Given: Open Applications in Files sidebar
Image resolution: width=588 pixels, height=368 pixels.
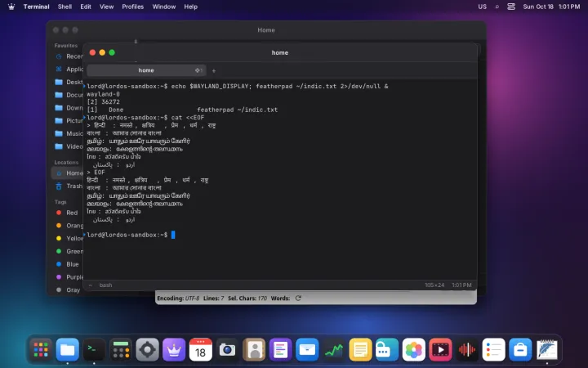Looking at the screenshot, I should click(x=68, y=69).
